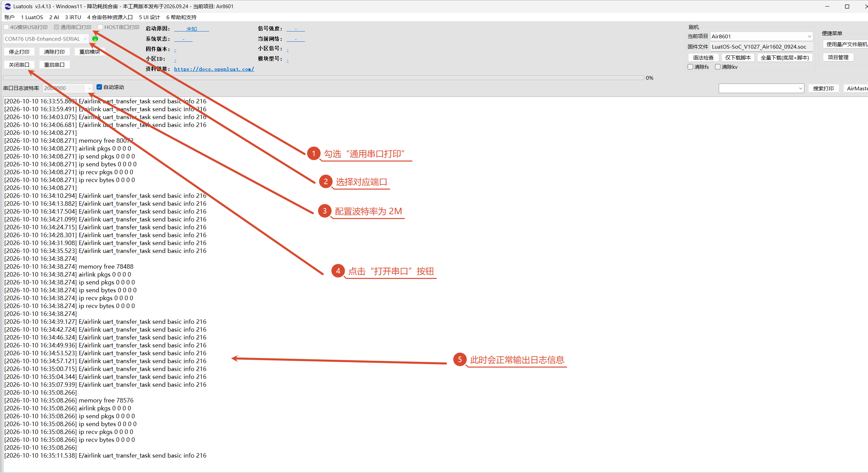
Task: Open the 账户 menu
Action: (9, 17)
